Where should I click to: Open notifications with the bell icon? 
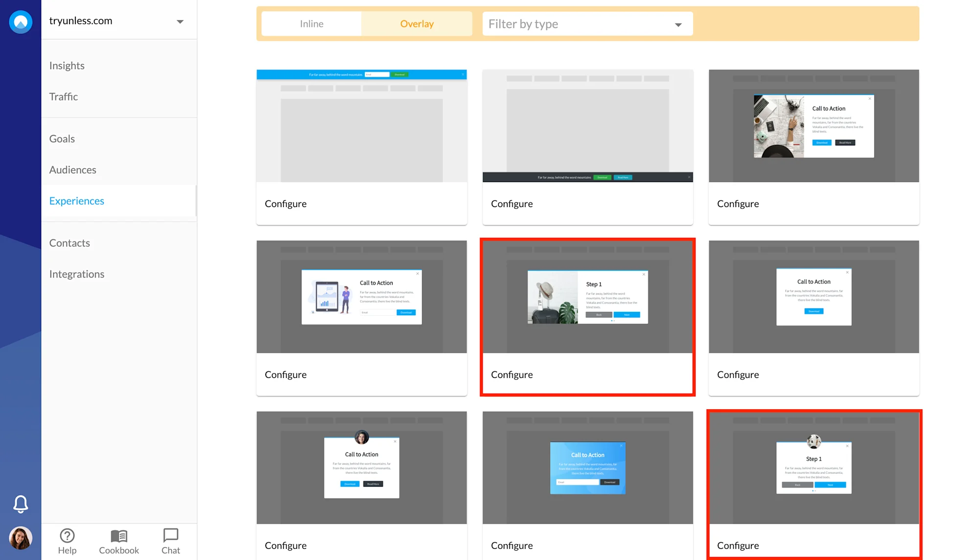pyautogui.click(x=21, y=505)
